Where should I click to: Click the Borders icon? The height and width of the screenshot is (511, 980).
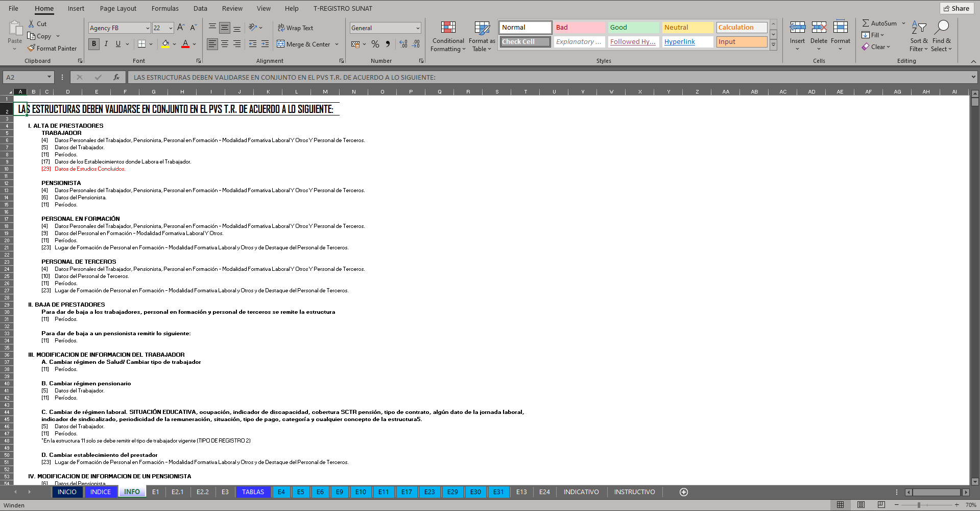coord(142,44)
